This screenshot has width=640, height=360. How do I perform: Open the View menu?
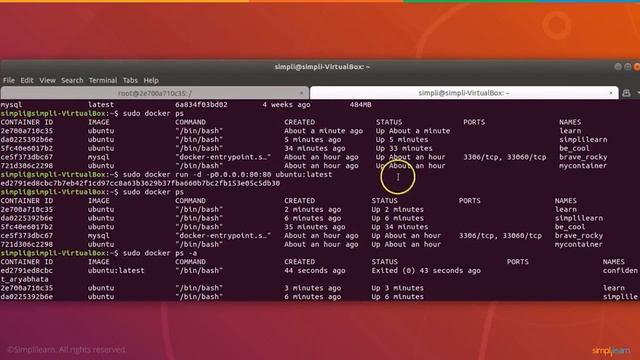click(47, 80)
